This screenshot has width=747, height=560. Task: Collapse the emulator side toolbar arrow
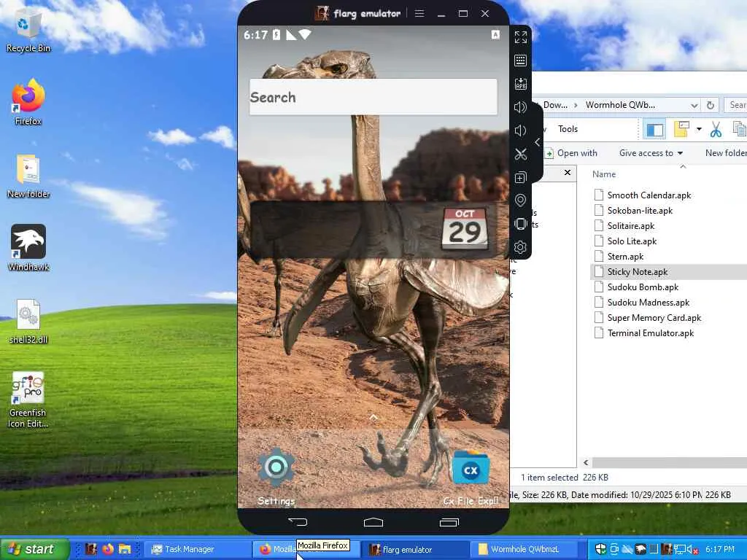pos(538,142)
